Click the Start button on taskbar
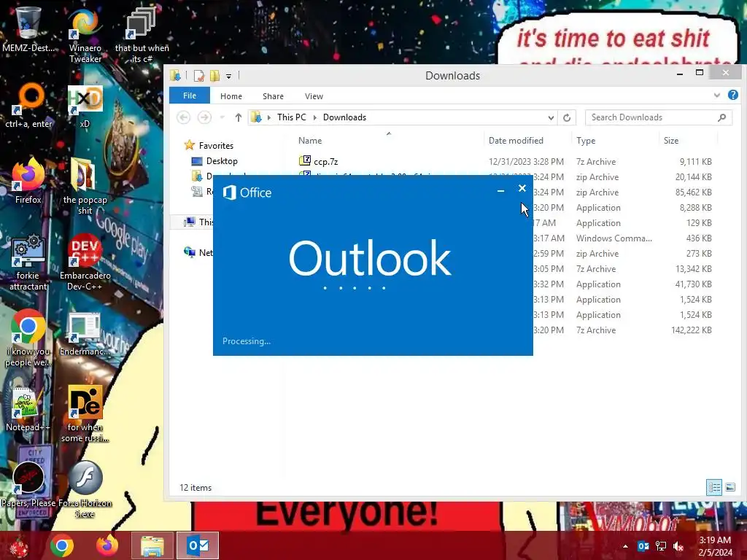 pyautogui.click(x=19, y=545)
